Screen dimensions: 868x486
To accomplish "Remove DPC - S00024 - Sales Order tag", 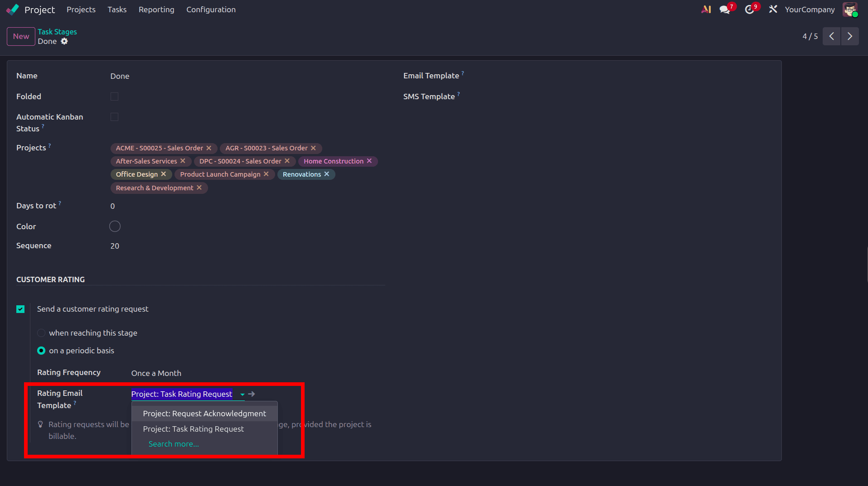I will [287, 161].
